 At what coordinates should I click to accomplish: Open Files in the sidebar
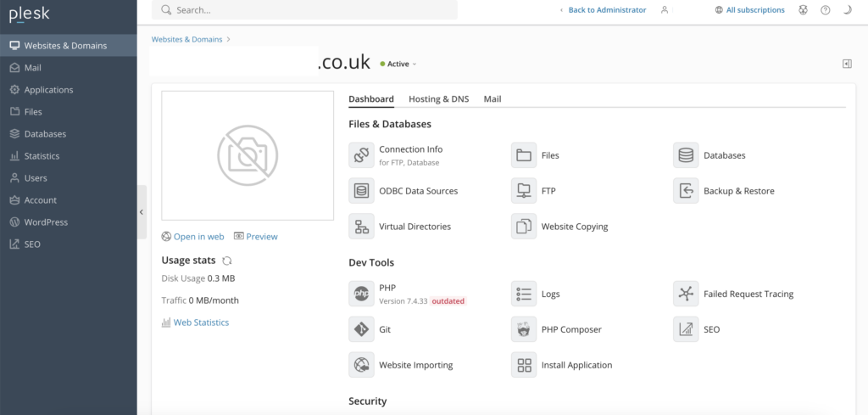(x=69, y=112)
